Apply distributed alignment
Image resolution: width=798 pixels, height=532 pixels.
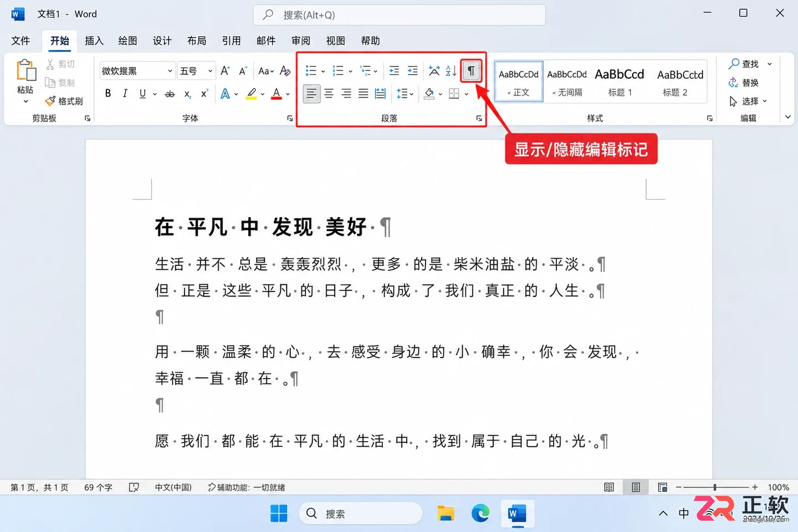380,94
